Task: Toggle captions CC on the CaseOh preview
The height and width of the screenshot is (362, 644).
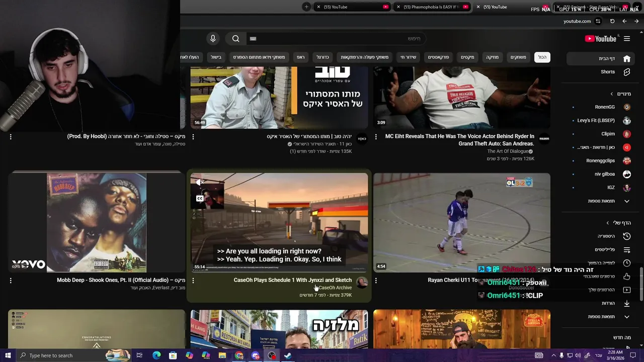Action: [200, 199]
